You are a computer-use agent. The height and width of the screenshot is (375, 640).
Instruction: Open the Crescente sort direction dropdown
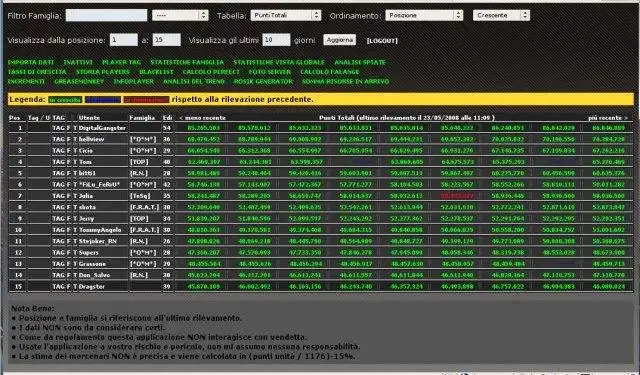[501, 16]
